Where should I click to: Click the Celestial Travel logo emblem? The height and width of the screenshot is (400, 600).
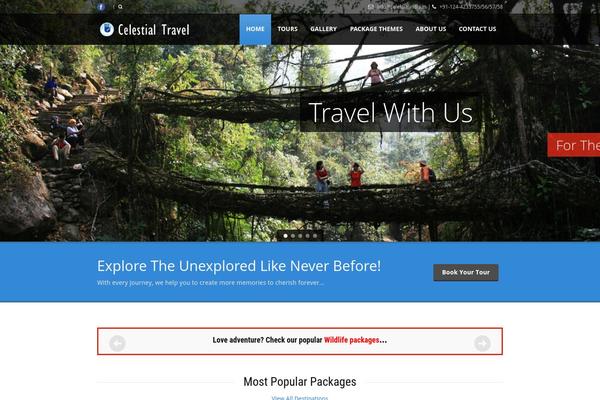[x=107, y=29]
